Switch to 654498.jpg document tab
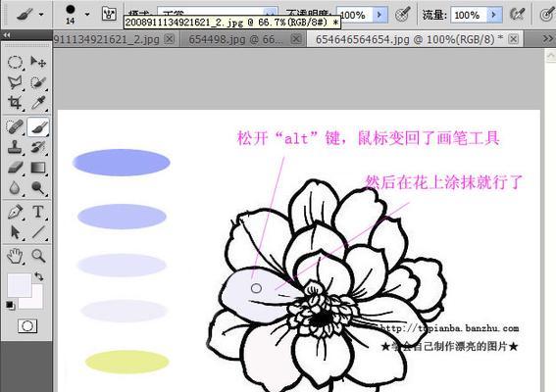 (x=235, y=39)
